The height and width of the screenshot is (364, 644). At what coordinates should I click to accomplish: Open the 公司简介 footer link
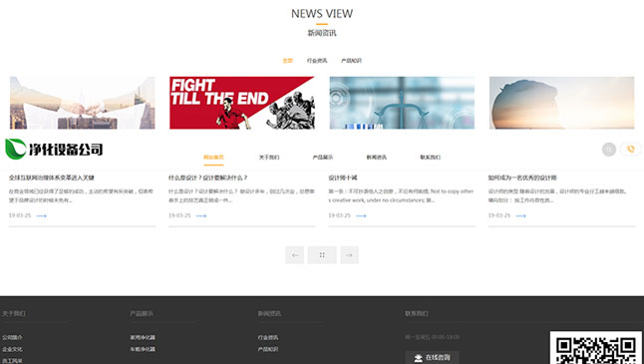(x=12, y=338)
